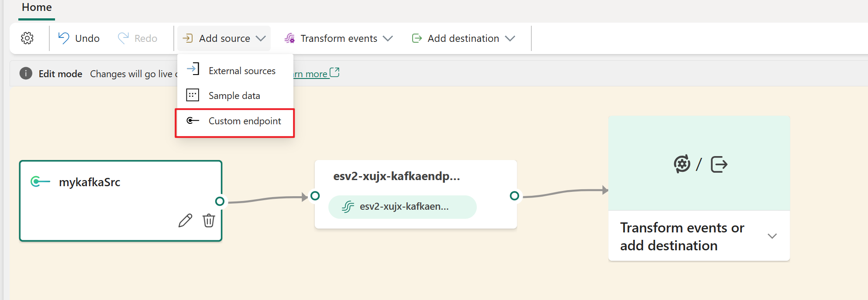Click the Redo button
868x300 pixels.
138,38
